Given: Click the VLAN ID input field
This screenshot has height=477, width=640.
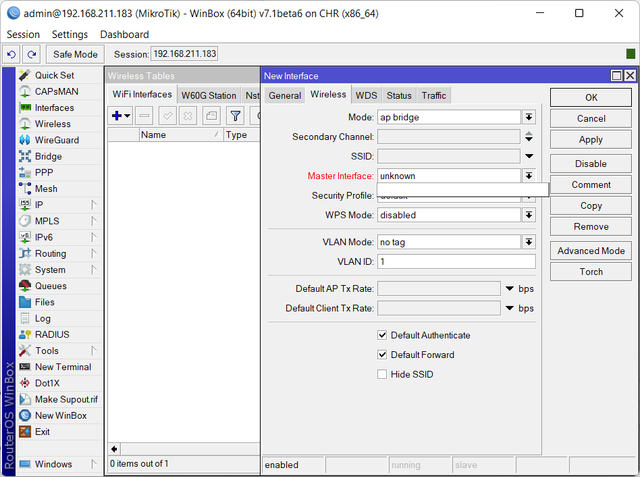Looking at the screenshot, I should click(x=456, y=262).
